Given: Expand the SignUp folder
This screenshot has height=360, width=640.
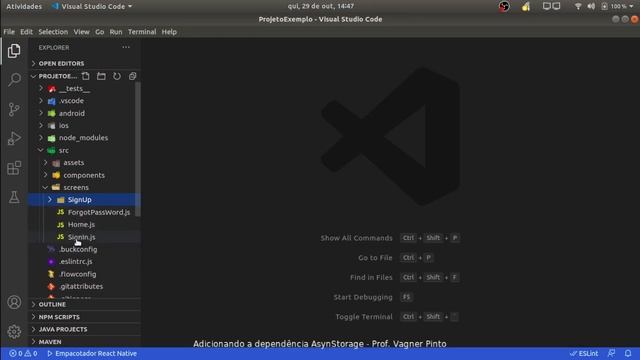Looking at the screenshot, I should pyautogui.click(x=84, y=200).
